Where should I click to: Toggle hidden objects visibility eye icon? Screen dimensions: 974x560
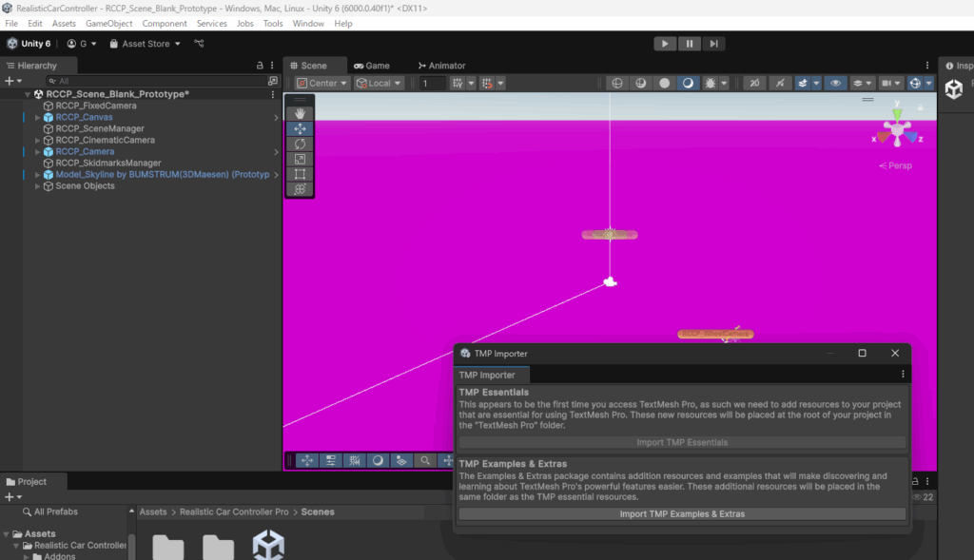[835, 84]
